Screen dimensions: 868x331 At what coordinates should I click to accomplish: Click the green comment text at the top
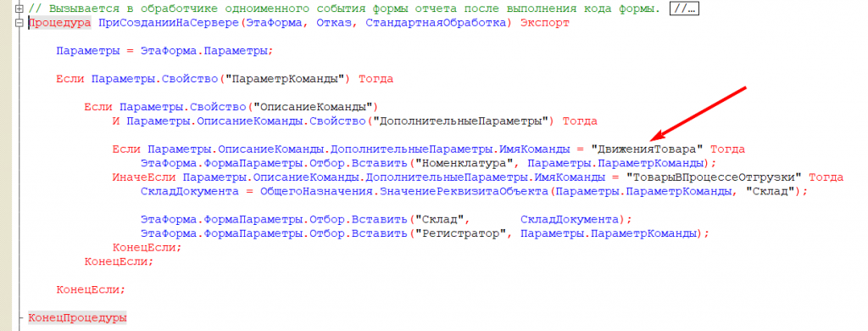[x=347, y=8]
